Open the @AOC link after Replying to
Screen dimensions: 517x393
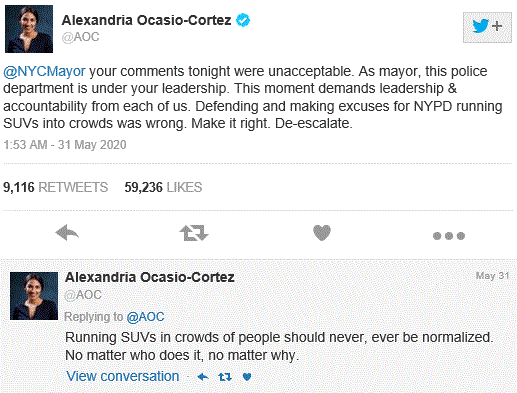(145, 317)
